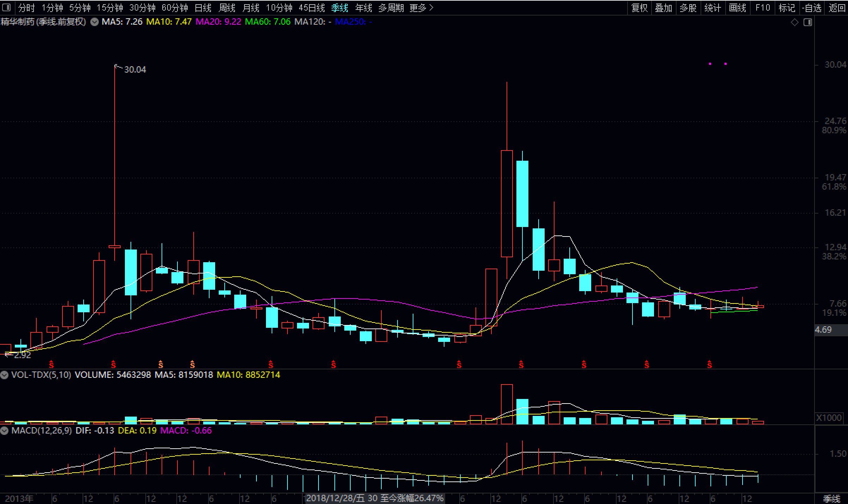Click the X1000 volume scale label
This screenshot has height=504, width=848.
coord(829,418)
